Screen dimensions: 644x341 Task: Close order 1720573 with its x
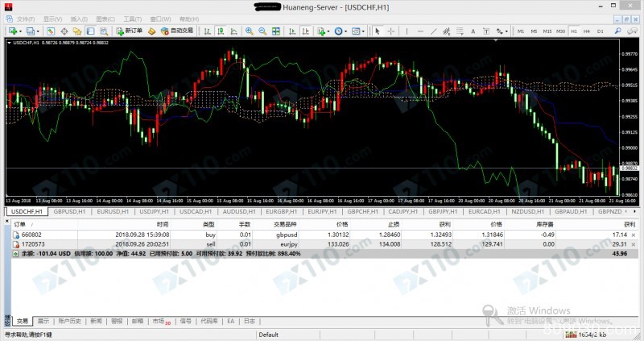634,244
